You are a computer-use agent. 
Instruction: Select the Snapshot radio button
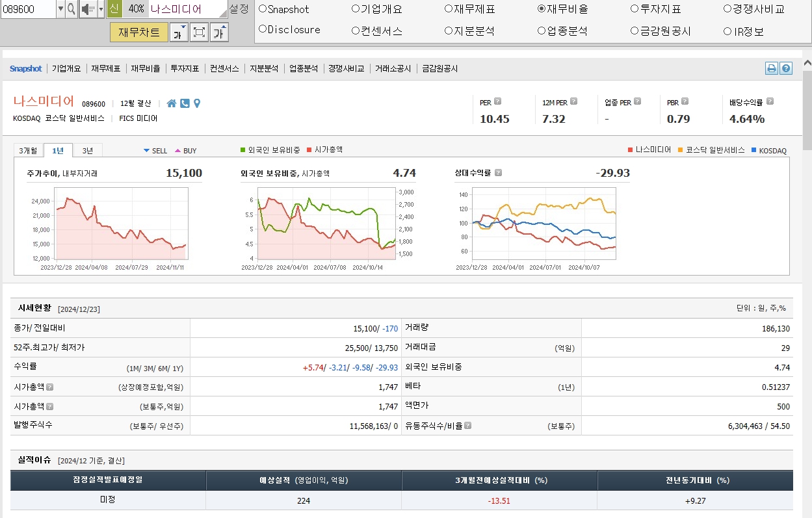click(263, 9)
